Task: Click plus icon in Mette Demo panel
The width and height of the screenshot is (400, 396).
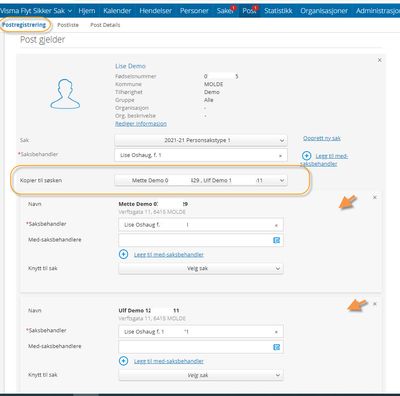Action: tap(123, 254)
